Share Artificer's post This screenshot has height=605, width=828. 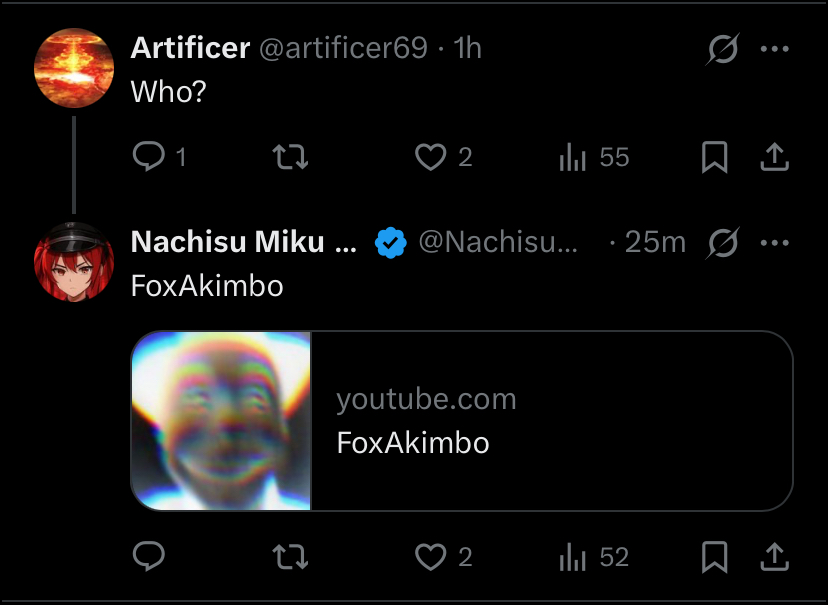[x=774, y=157]
